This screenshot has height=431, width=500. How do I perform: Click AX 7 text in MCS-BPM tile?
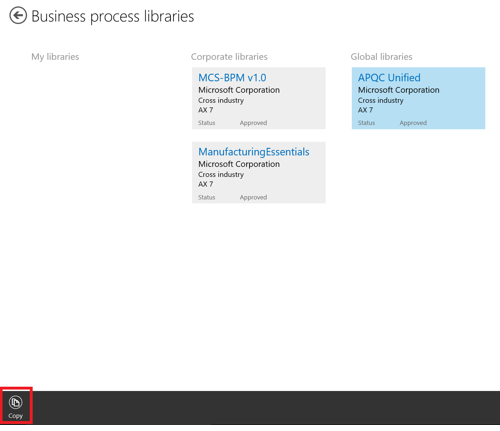(x=205, y=110)
